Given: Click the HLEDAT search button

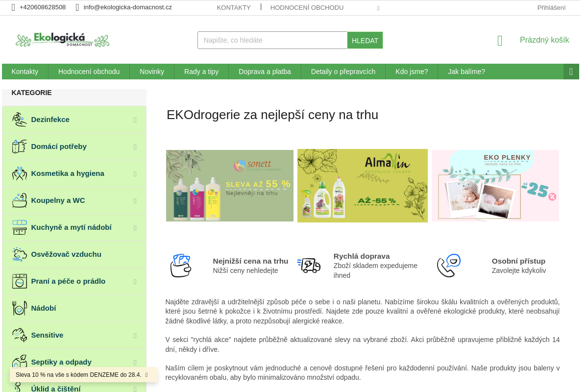Looking at the screenshot, I should click(365, 40).
